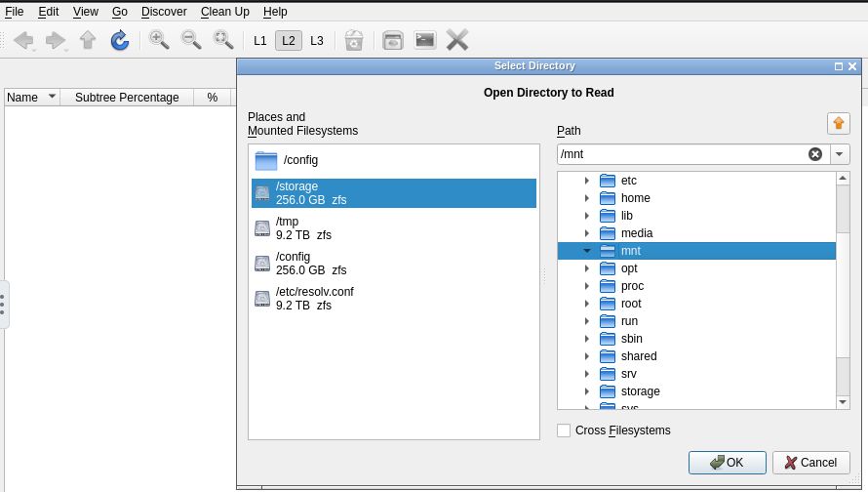Open the Edit menu
Screen dimensions: 868x492
click(x=49, y=12)
